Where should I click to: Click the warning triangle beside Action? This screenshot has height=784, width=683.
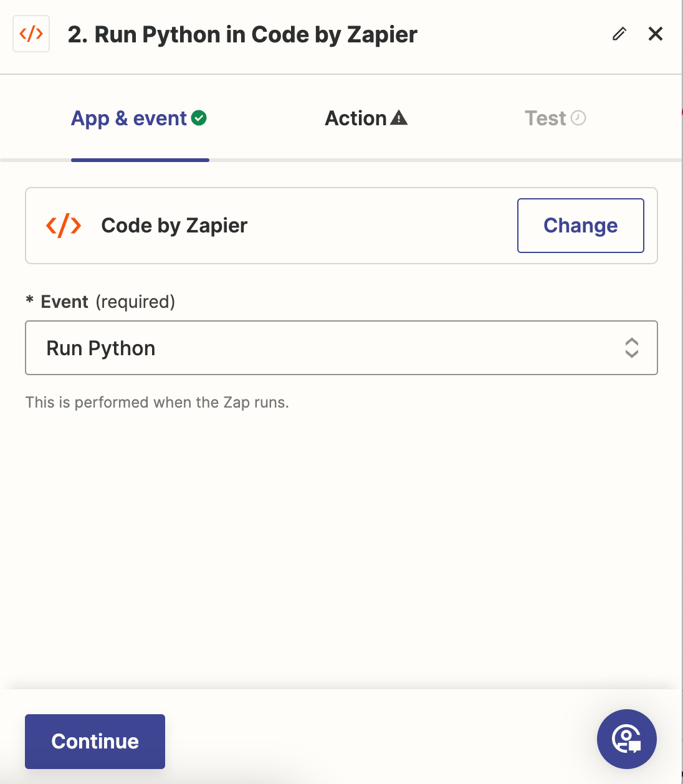(x=399, y=118)
